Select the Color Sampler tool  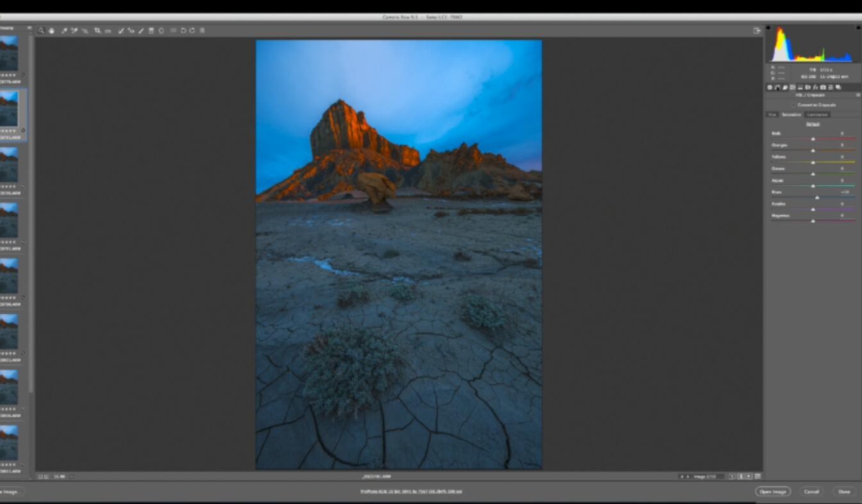click(x=74, y=31)
